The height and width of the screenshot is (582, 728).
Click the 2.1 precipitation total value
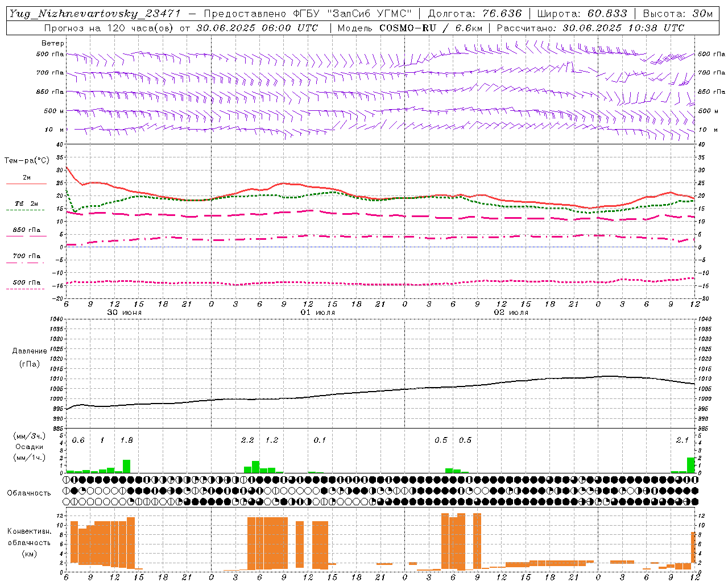pyautogui.click(x=682, y=440)
